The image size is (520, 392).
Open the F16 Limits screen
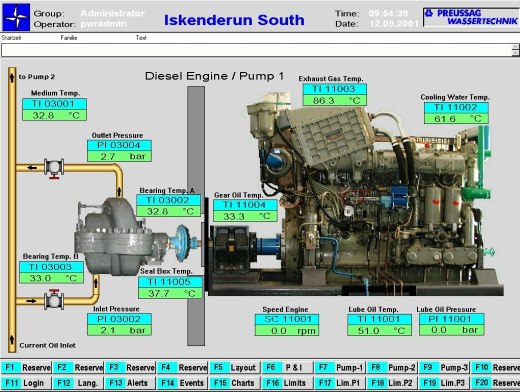pos(288,383)
